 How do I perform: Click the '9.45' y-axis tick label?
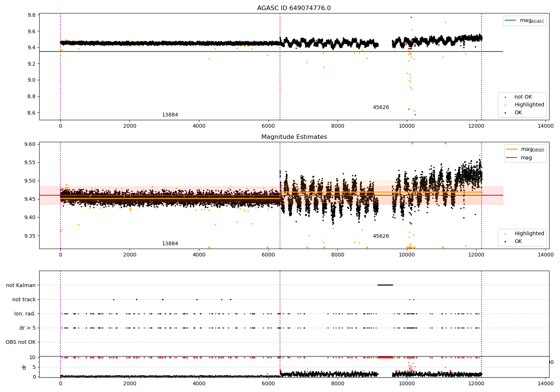click(30, 199)
